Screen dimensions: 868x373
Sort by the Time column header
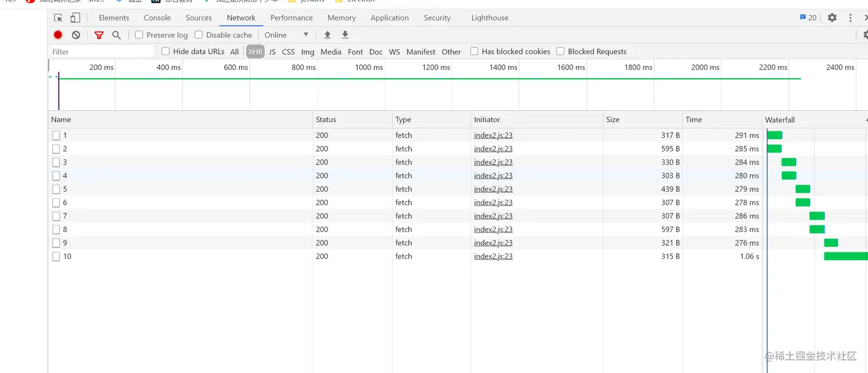click(722, 119)
